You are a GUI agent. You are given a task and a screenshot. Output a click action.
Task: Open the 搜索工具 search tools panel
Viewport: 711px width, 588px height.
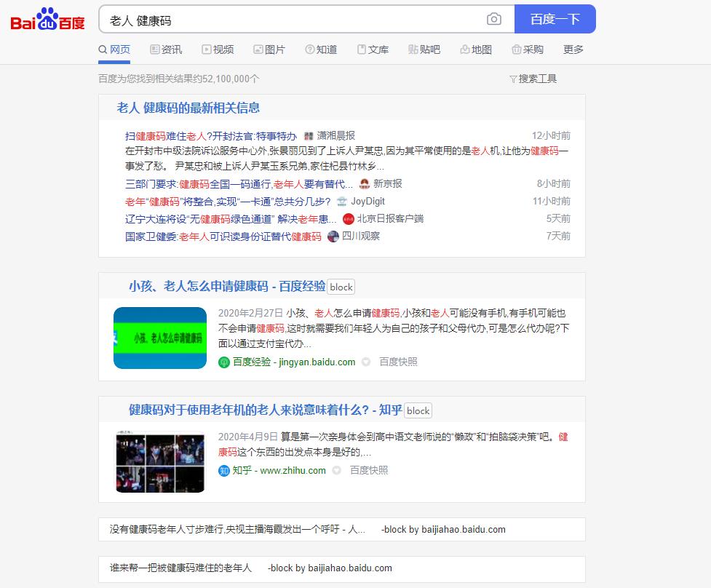click(532, 78)
